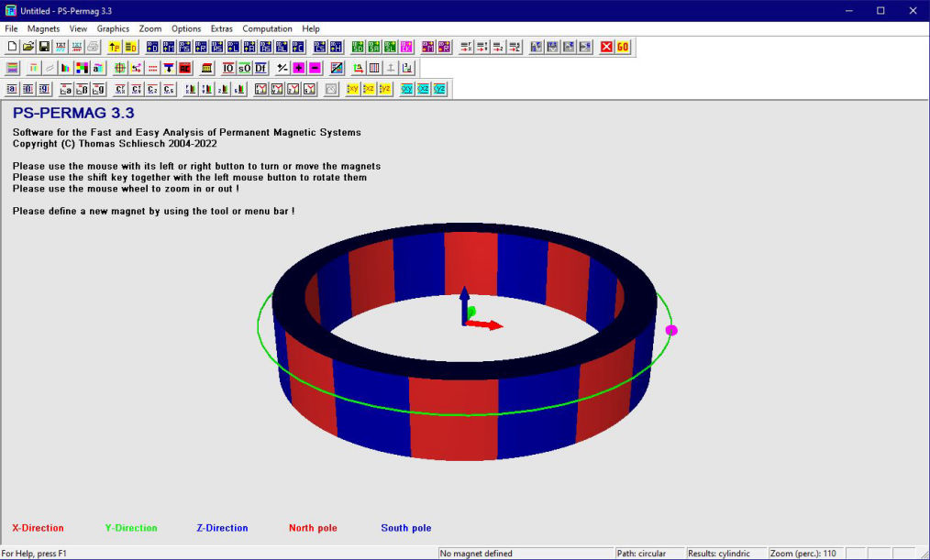Create a new document with blank page icon

click(x=13, y=47)
